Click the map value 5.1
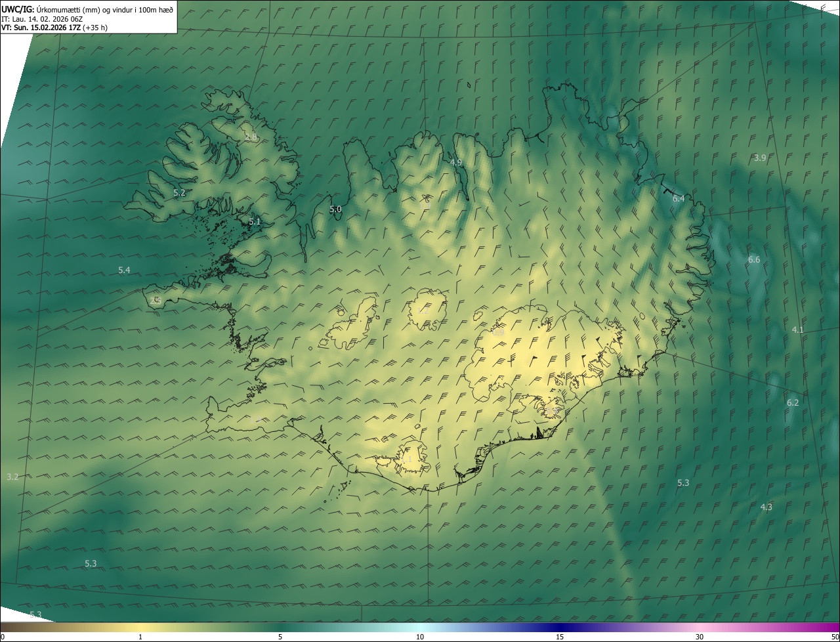Screen dimensions: 840x642 coord(255,222)
